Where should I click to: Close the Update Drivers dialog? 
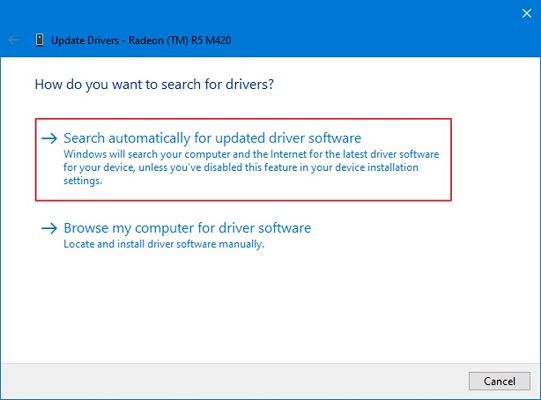(x=527, y=13)
